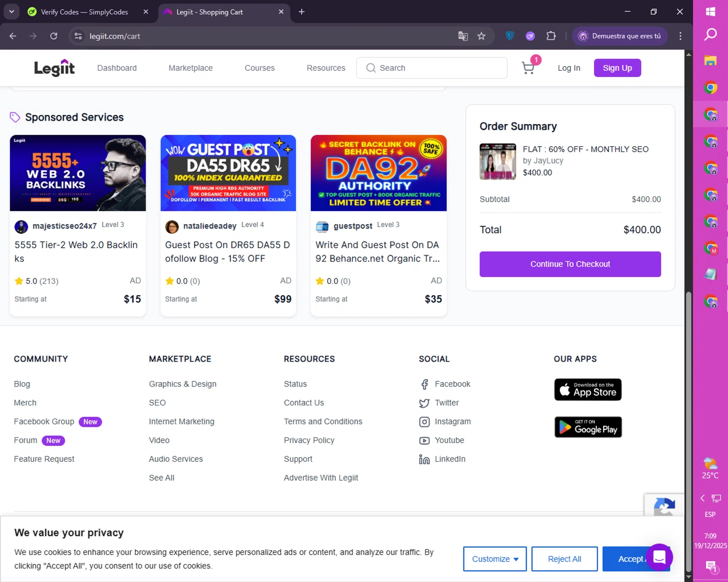Click the Sign Up button
Image resolution: width=728 pixels, height=582 pixels.
(617, 68)
